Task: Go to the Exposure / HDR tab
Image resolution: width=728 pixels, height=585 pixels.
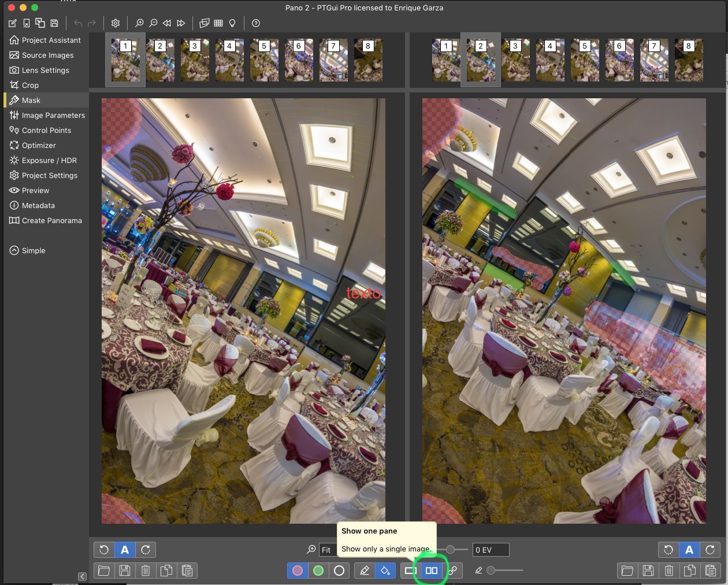Action: tap(49, 160)
